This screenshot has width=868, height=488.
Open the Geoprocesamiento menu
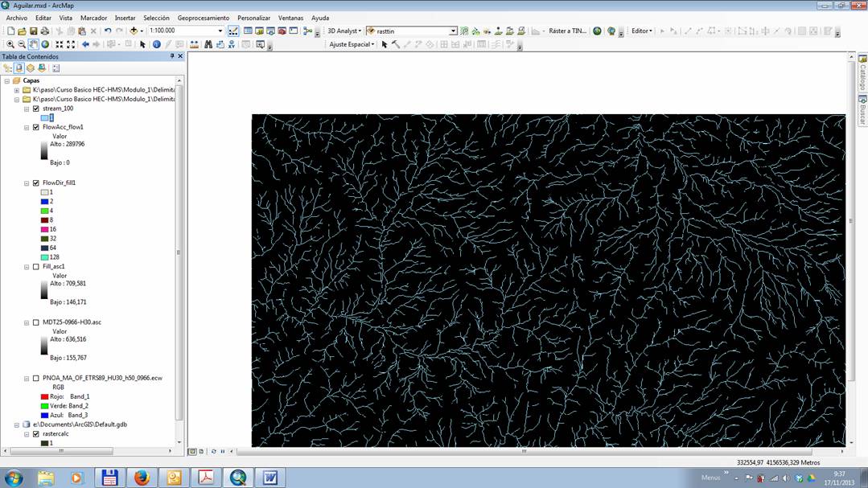point(203,18)
